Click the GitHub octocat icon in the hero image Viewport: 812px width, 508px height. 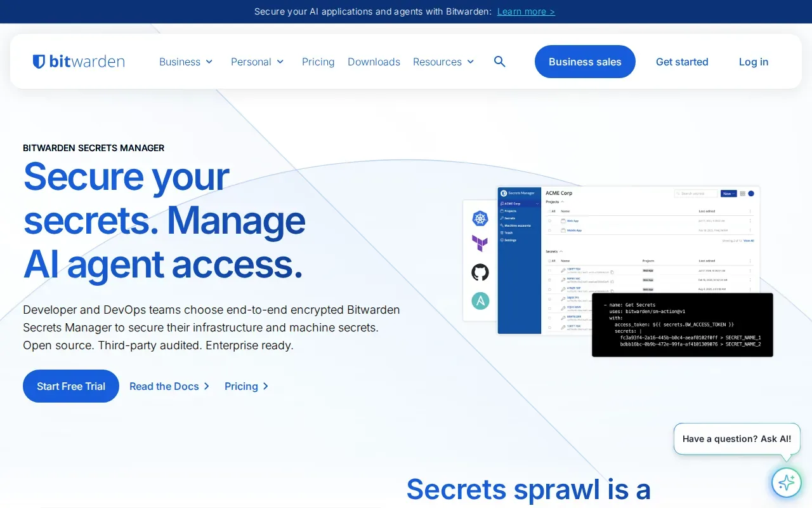(480, 272)
